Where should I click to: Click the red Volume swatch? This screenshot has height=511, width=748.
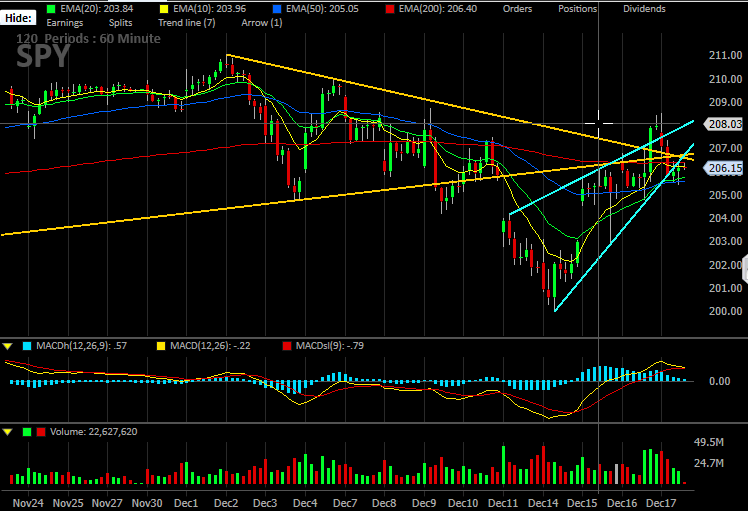pos(41,432)
